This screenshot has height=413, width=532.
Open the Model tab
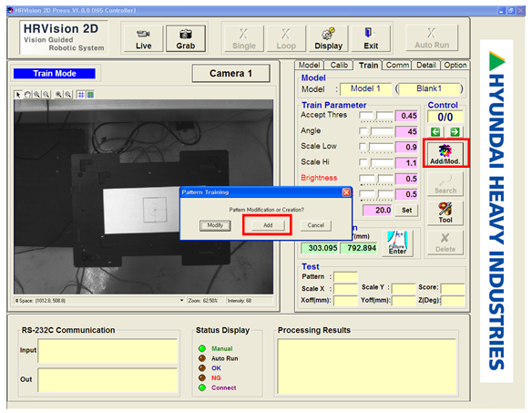pyautogui.click(x=309, y=66)
